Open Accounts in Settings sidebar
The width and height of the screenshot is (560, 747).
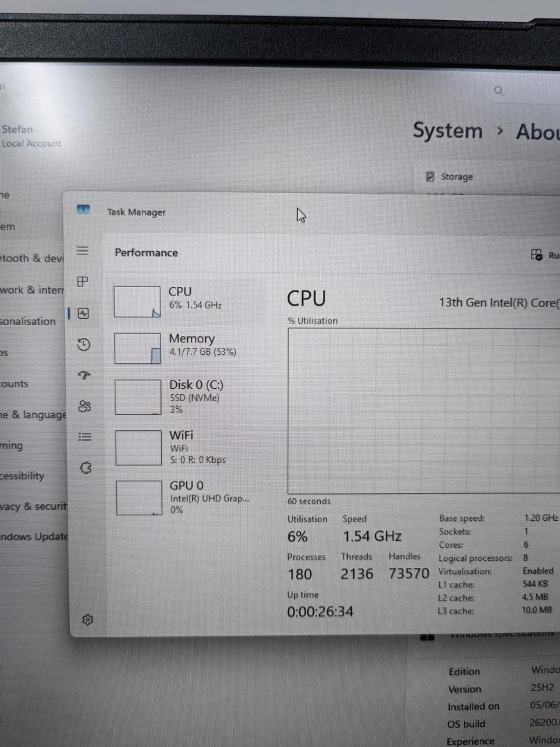click(x=15, y=383)
